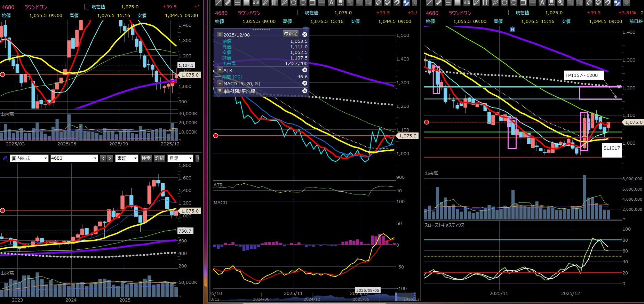The width and height of the screenshot is (644, 304).
Task: Remove the MACD indicator with its X button
Action: pyautogui.click(x=305, y=83)
